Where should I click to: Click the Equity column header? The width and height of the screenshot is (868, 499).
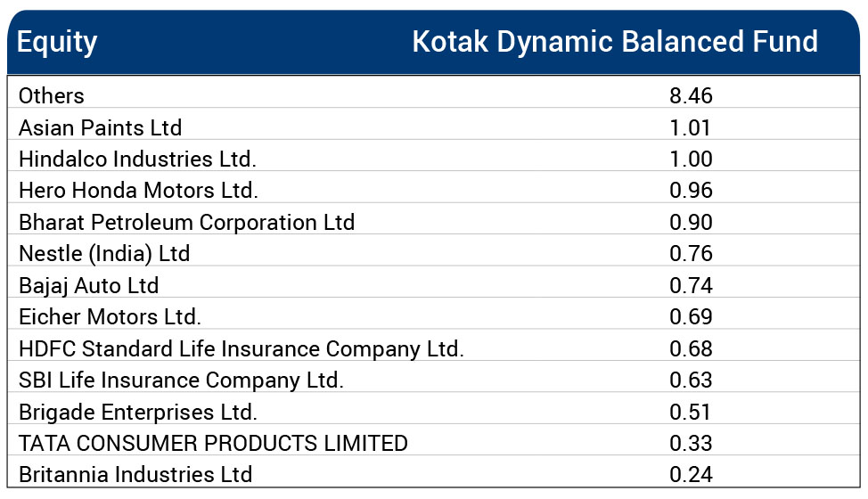57,42
